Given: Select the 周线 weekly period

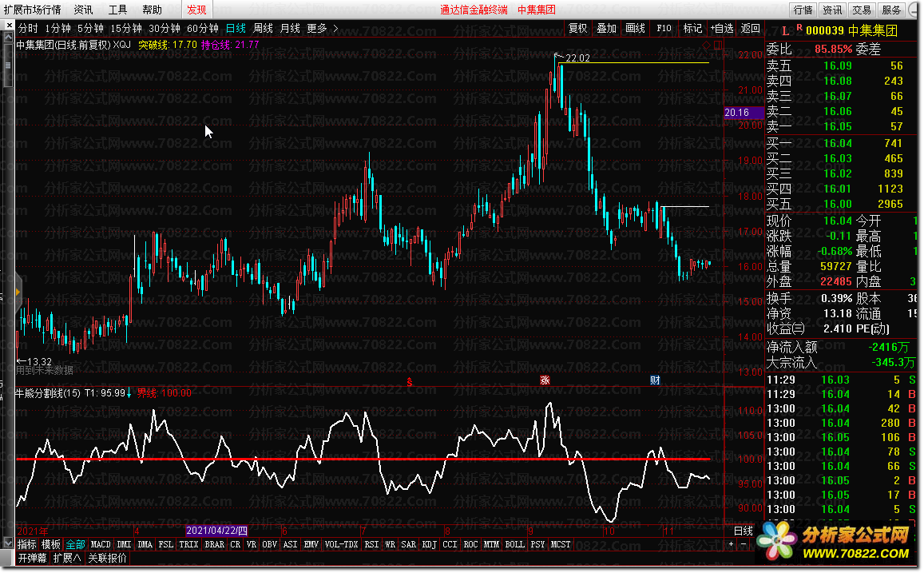Looking at the screenshot, I should click(x=263, y=28).
